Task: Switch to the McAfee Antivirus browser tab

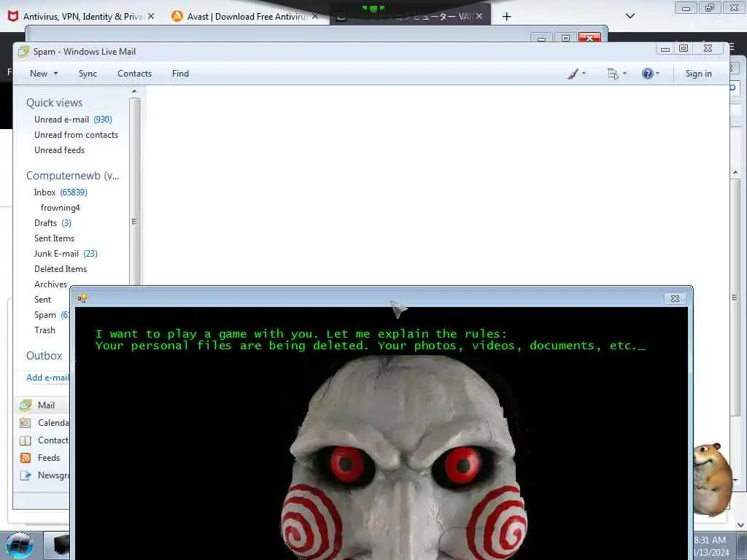Action: (82, 16)
